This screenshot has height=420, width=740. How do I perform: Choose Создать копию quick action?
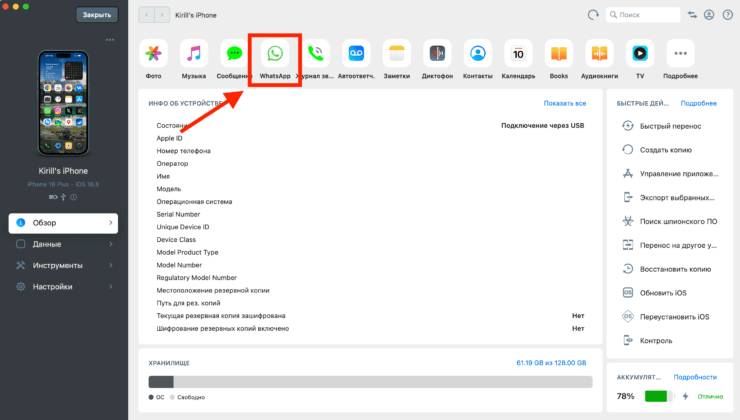(x=667, y=149)
